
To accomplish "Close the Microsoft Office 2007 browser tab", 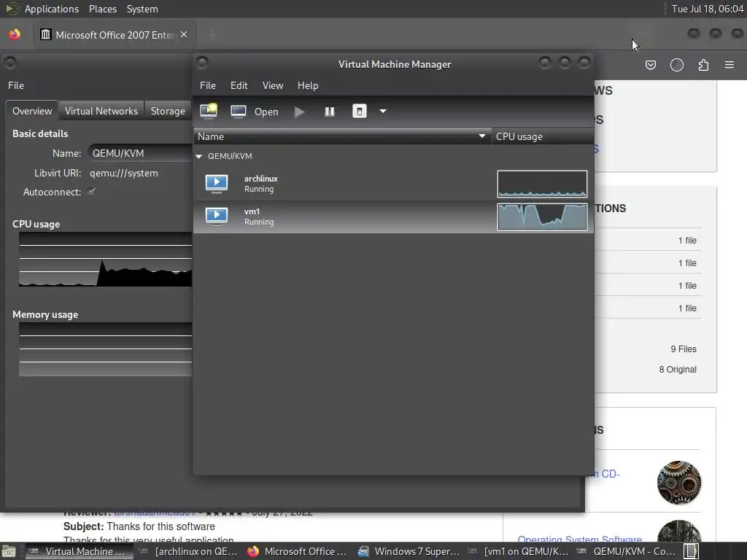I will (x=184, y=35).
